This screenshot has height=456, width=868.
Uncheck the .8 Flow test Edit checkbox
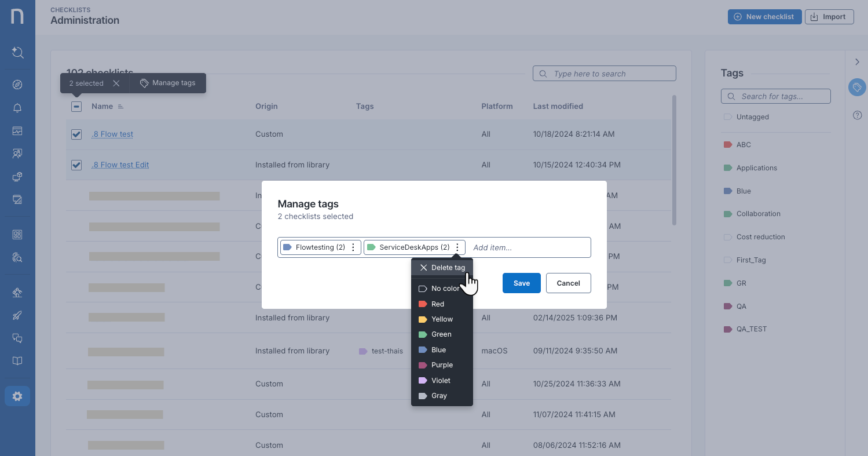pyautogui.click(x=76, y=165)
